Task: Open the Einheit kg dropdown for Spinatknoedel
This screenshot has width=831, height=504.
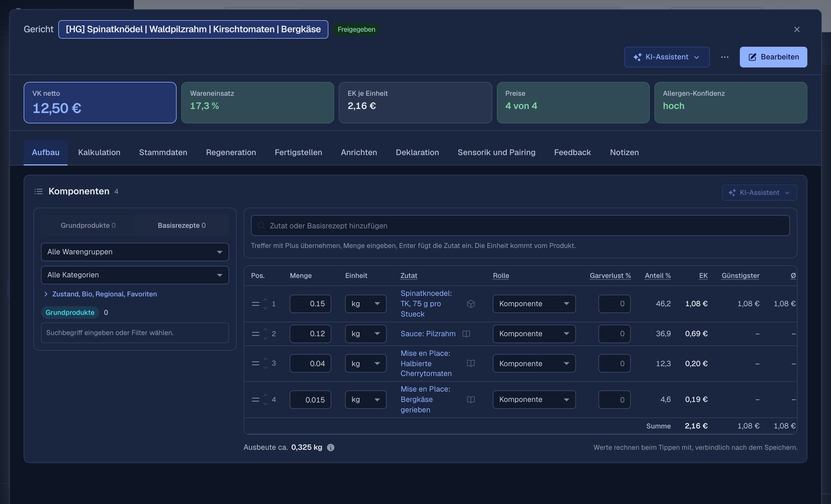Action: tap(365, 304)
